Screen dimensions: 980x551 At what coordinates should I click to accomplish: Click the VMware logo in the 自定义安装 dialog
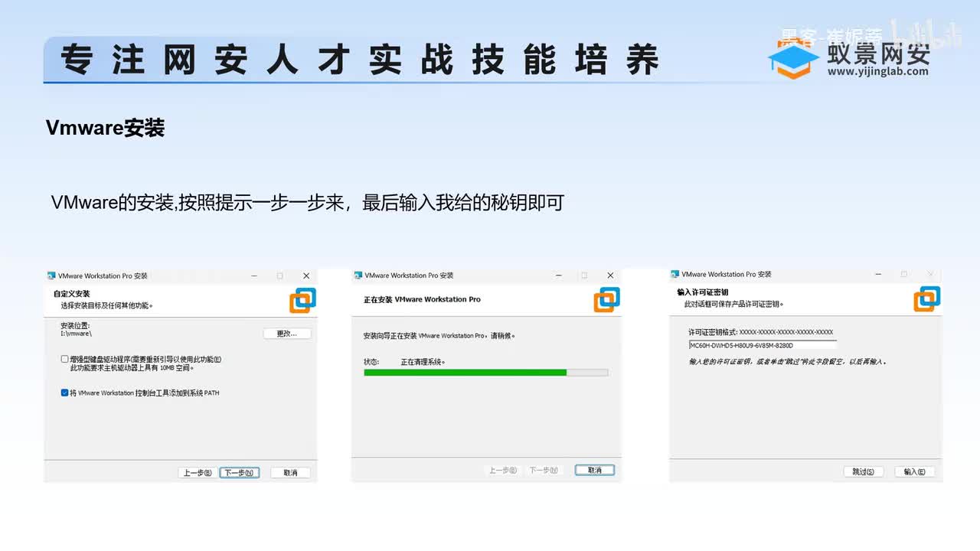(302, 300)
